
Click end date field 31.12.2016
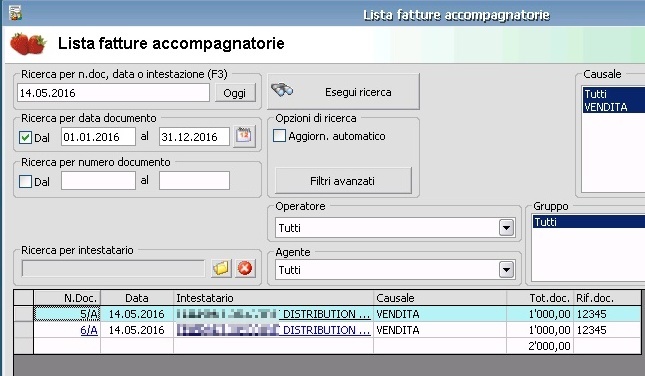click(x=194, y=137)
